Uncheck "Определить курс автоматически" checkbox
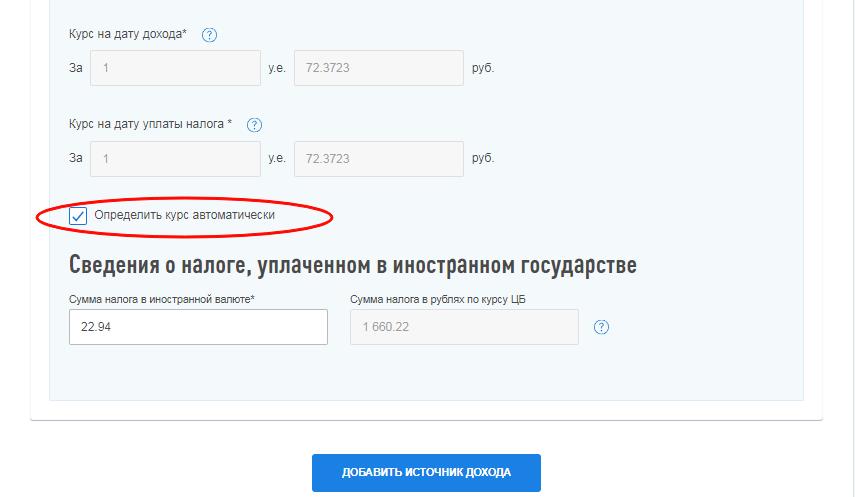 (78, 216)
